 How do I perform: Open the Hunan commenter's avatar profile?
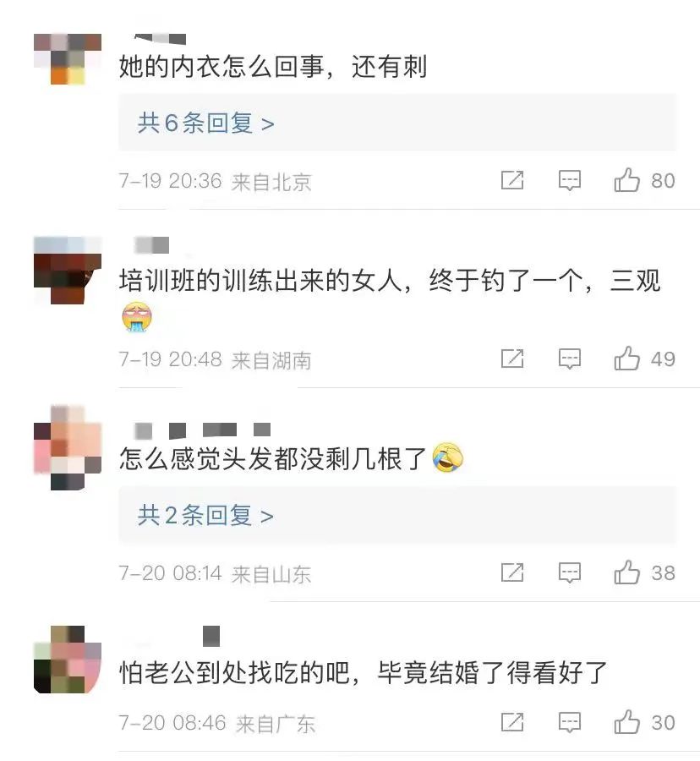pos(68,271)
